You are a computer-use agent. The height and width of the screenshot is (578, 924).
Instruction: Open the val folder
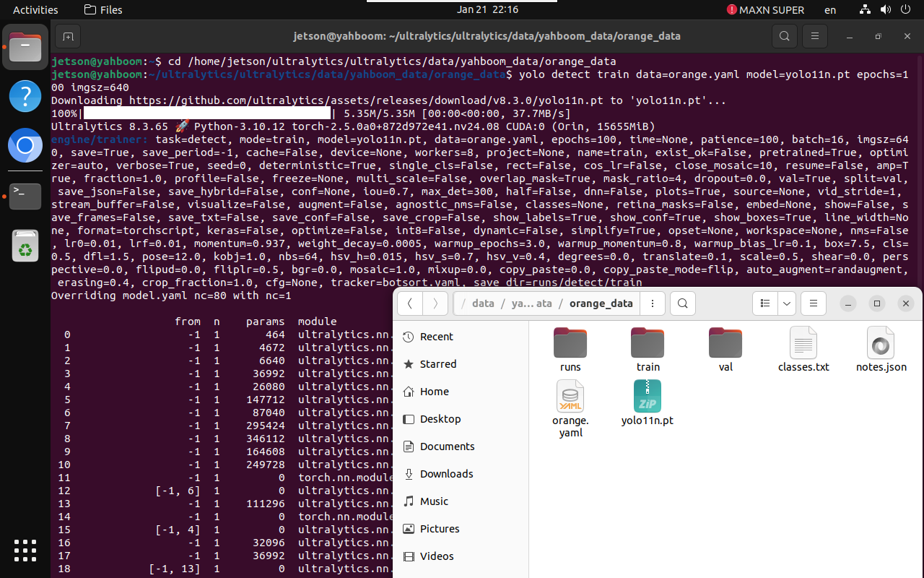pyautogui.click(x=725, y=350)
